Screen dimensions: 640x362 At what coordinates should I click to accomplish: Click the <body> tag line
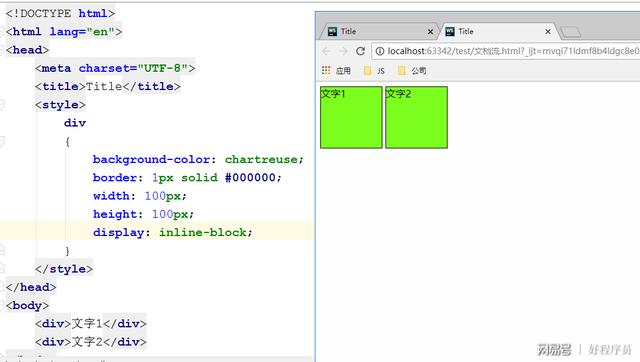point(27,305)
